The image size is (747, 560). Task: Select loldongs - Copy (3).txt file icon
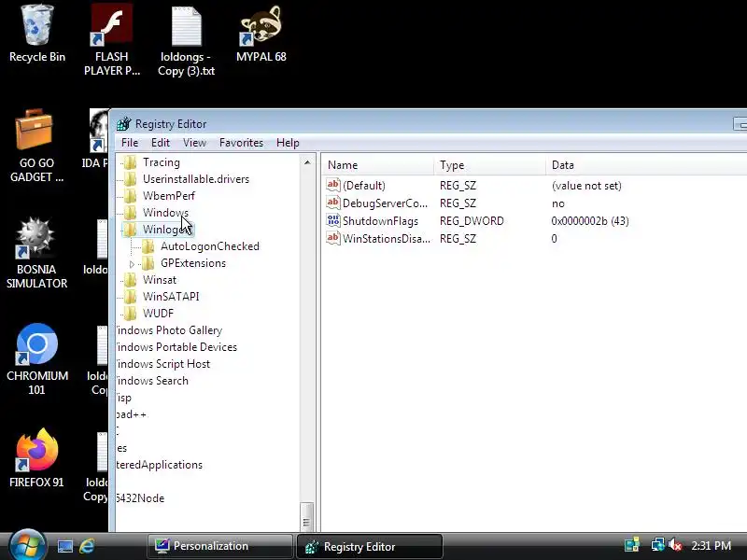[x=186, y=27]
